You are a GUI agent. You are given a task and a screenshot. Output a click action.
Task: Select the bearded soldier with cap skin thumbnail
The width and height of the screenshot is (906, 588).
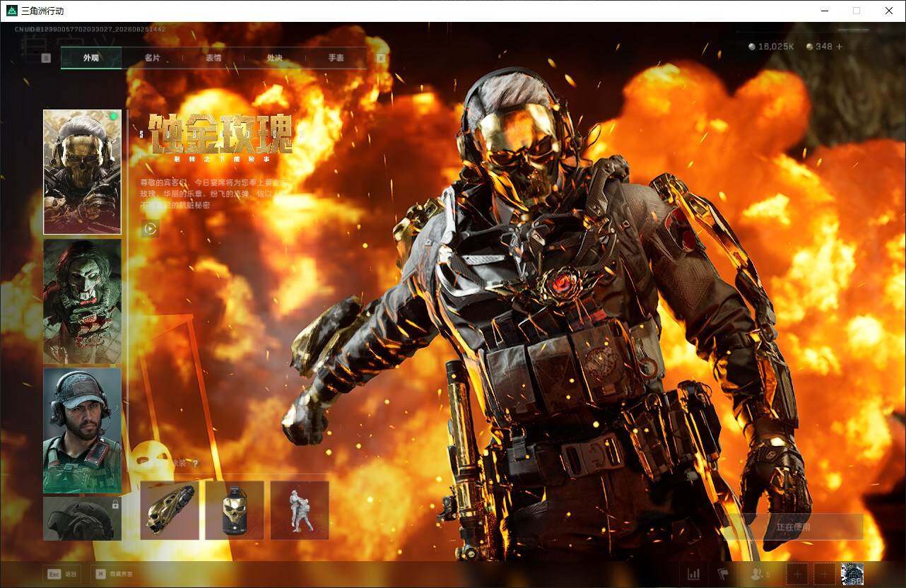(x=82, y=430)
